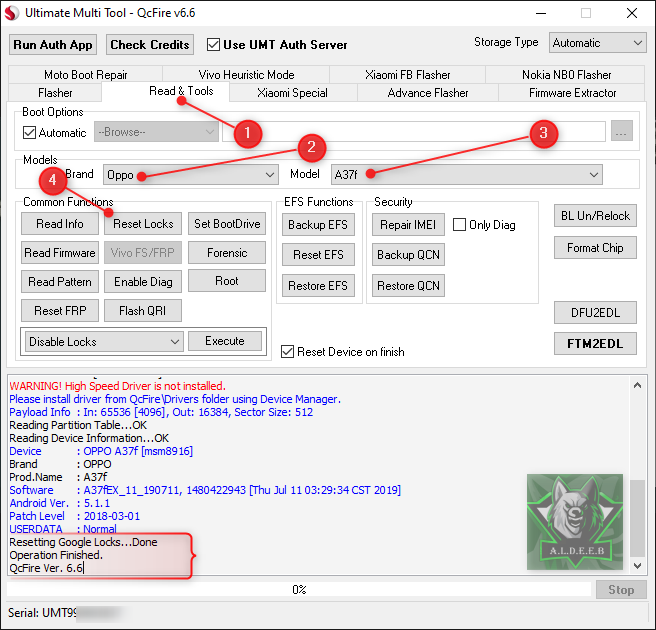Click Restore QCN button

click(x=408, y=286)
